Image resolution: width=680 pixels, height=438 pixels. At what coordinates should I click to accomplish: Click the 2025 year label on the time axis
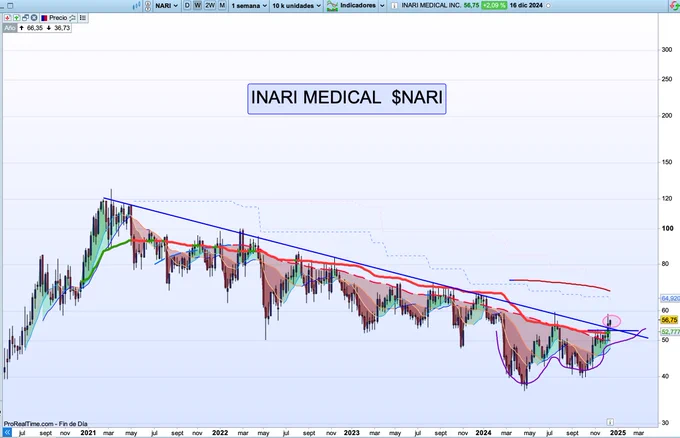[618, 432]
